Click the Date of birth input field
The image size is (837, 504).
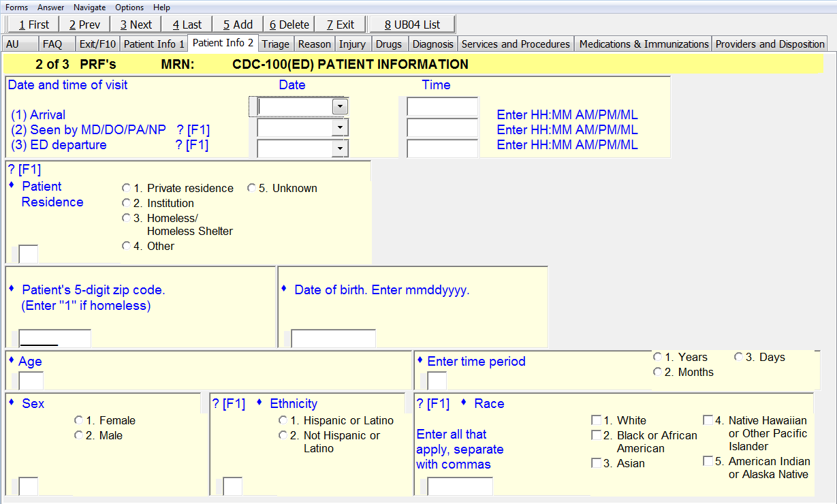333,338
